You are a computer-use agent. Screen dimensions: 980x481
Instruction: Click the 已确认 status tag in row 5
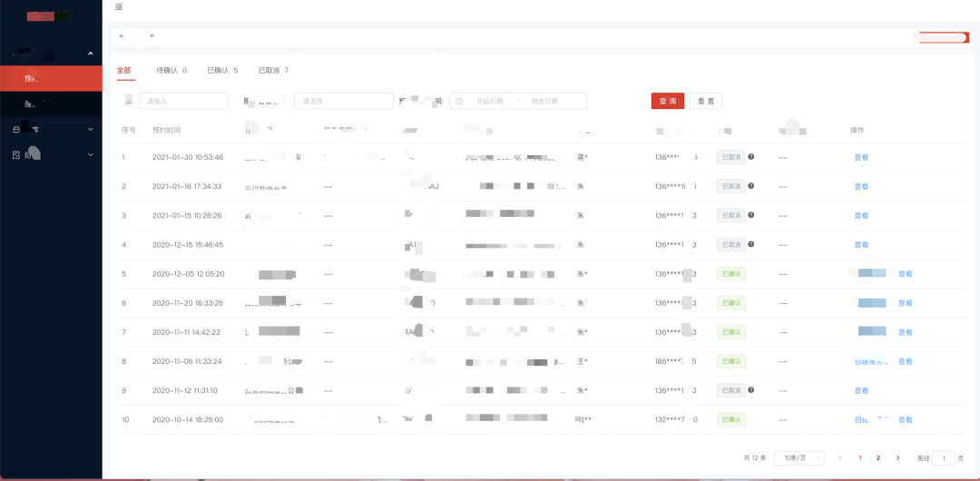tap(731, 274)
